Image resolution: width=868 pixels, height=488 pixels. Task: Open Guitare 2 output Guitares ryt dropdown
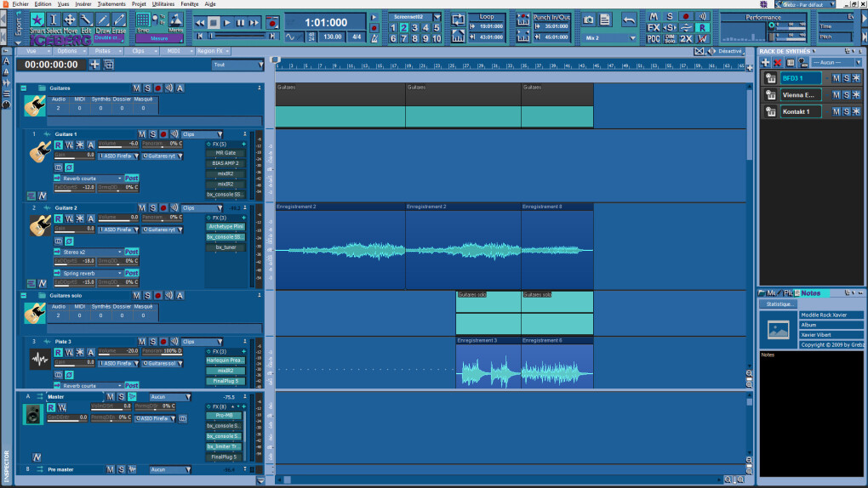point(163,230)
